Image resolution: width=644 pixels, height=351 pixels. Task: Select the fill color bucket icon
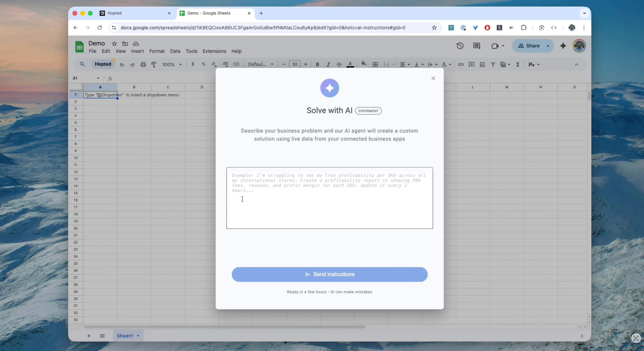(x=364, y=64)
